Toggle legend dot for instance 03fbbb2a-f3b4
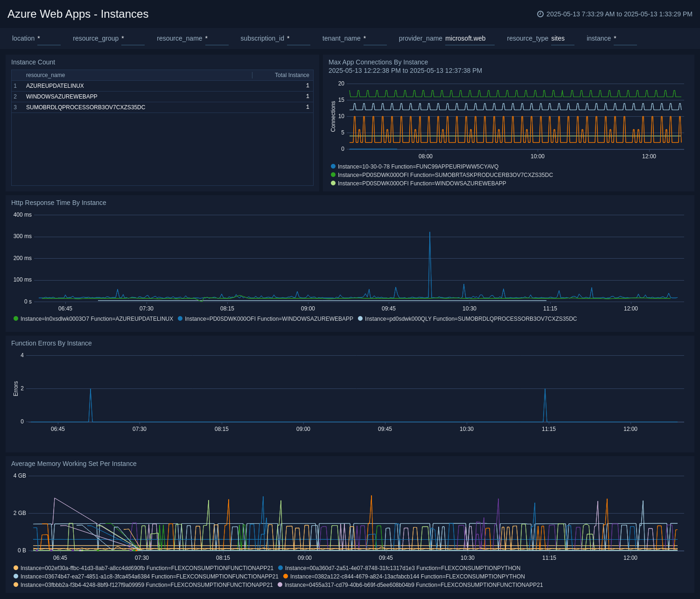Image resolution: width=700 pixels, height=599 pixels. (16, 585)
